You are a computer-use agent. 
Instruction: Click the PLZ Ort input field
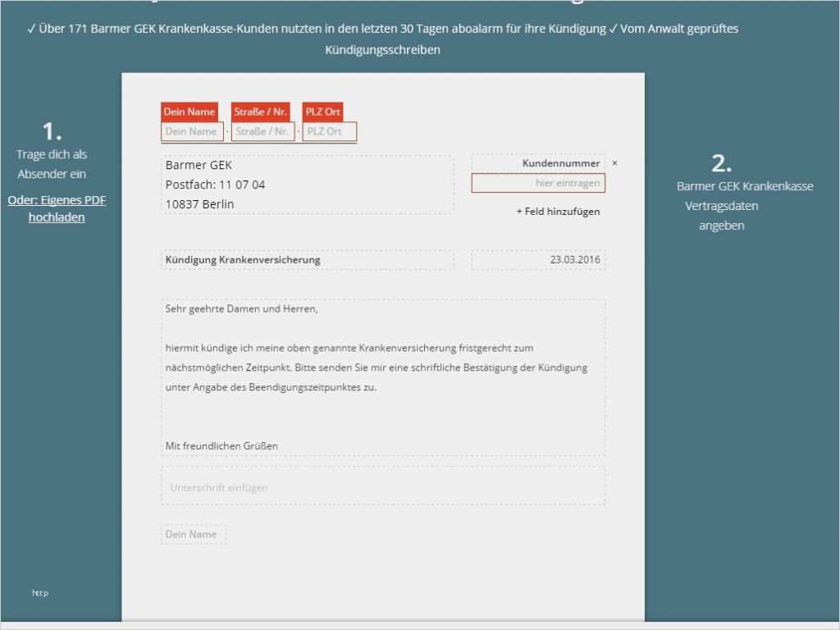[329, 131]
